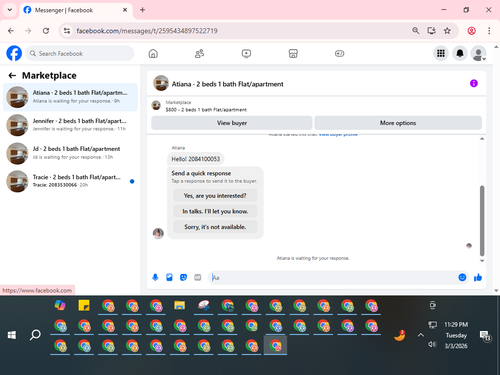
Task: Show hidden system tray icons
Action: 421,335
